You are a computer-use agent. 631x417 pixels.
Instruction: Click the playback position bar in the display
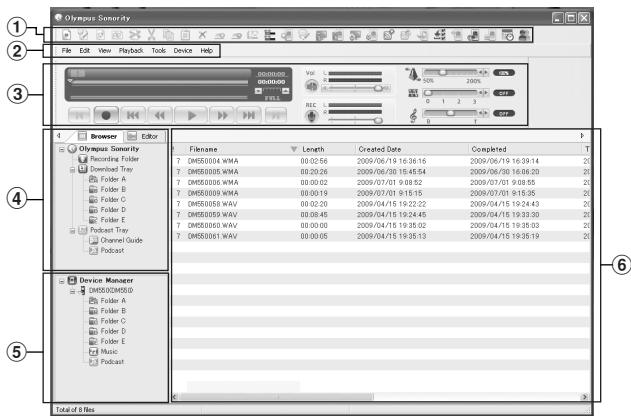click(159, 82)
